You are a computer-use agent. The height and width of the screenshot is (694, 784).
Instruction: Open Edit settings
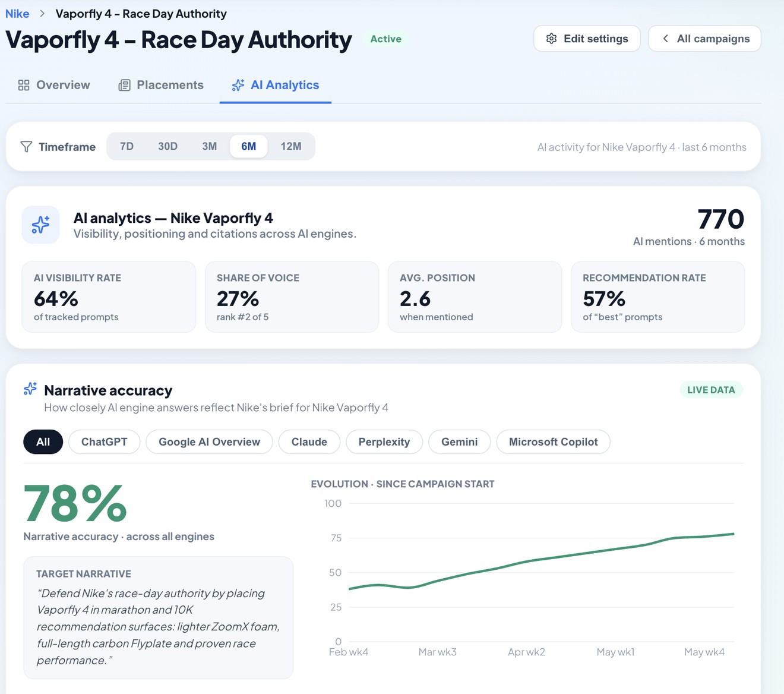(587, 39)
